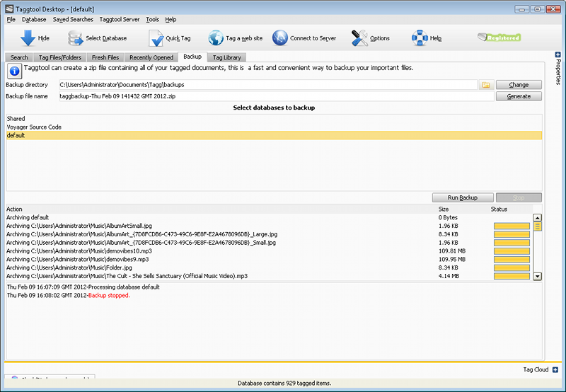Click the Registered badge
This screenshot has width=566, height=392.
(499, 38)
